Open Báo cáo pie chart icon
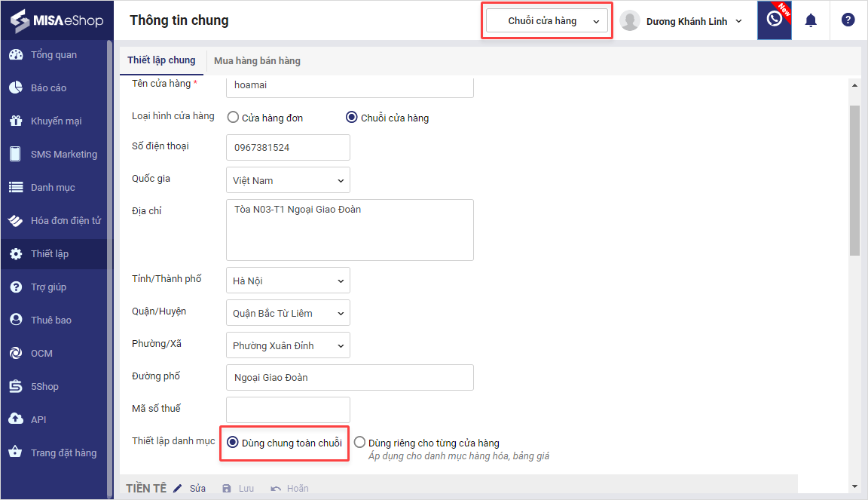 point(16,88)
